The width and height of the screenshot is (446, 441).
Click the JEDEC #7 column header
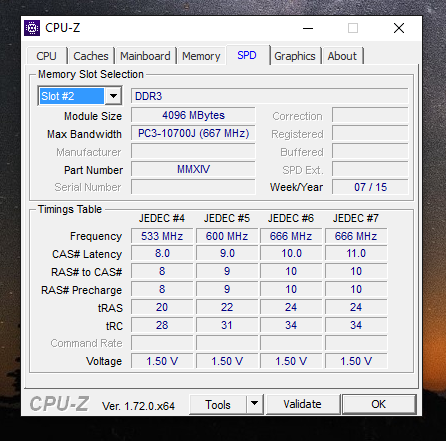click(x=356, y=218)
